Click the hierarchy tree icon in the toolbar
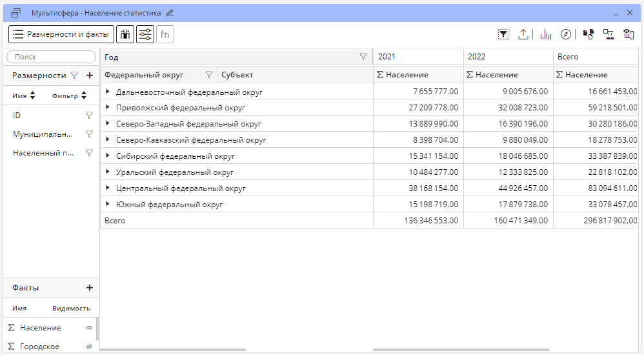The height and width of the screenshot is (355, 644). point(608,34)
